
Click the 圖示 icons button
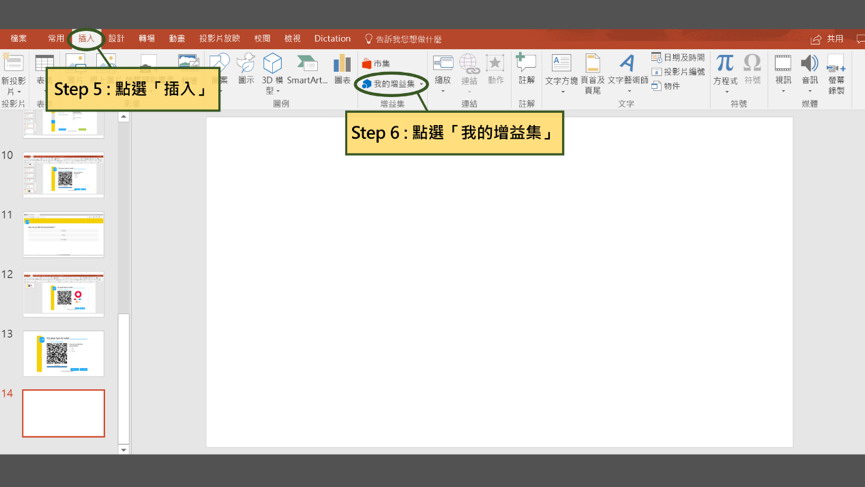(x=245, y=69)
